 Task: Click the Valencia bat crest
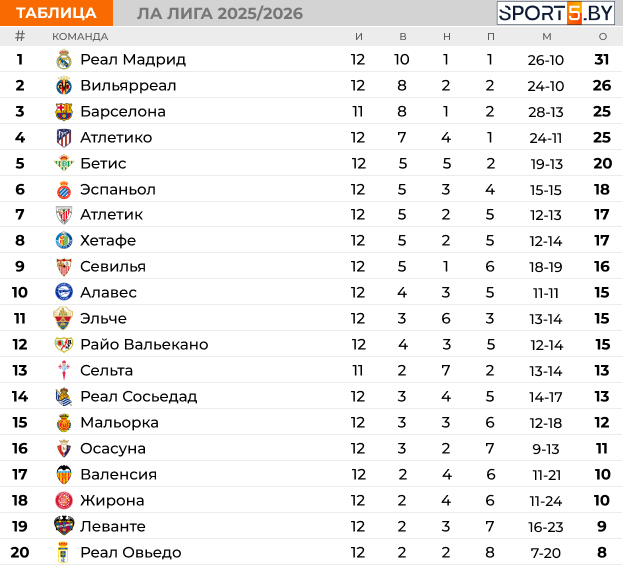point(64,475)
